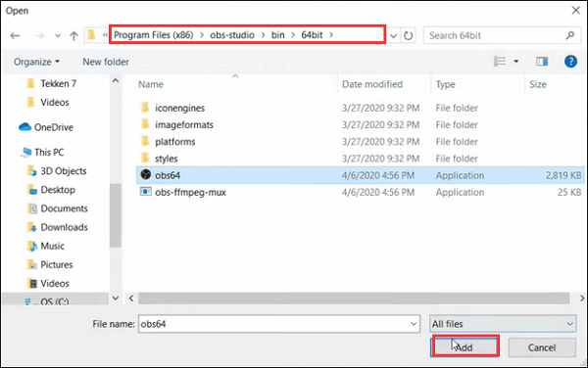Sort files by Date modified column
This screenshot has width=588, height=368.
(372, 84)
